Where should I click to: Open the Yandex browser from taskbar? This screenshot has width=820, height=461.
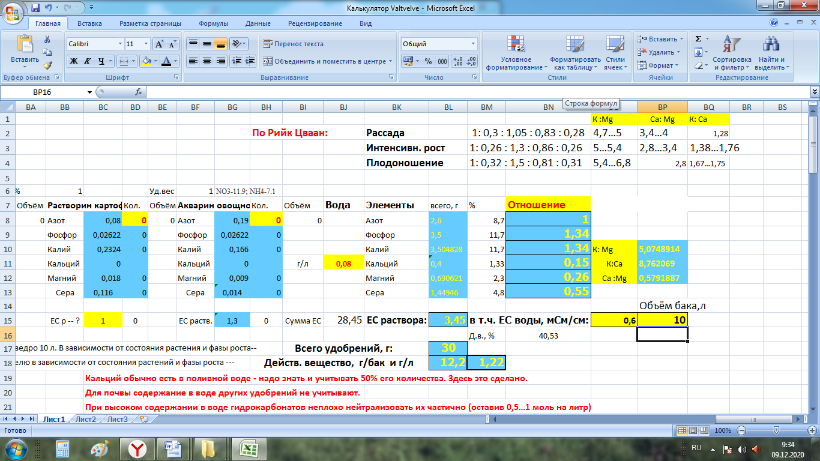click(x=138, y=448)
